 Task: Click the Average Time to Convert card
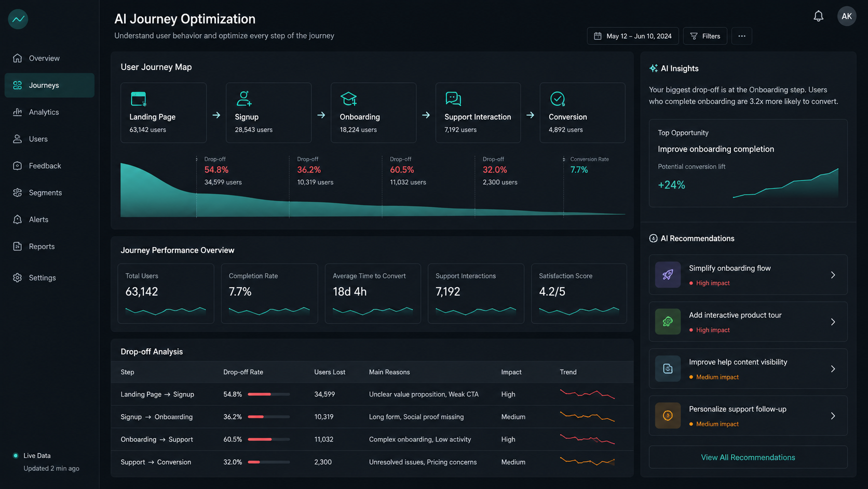(x=373, y=294)
